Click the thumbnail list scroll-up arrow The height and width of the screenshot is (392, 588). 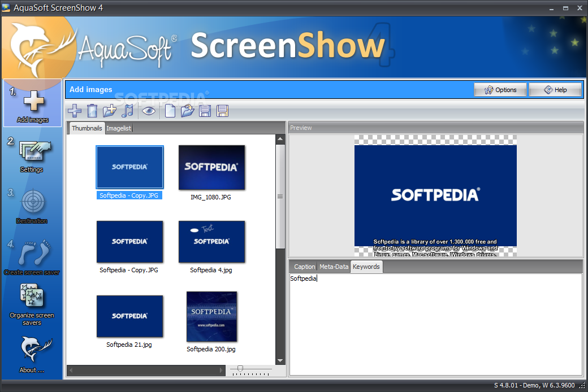(280, 139)
